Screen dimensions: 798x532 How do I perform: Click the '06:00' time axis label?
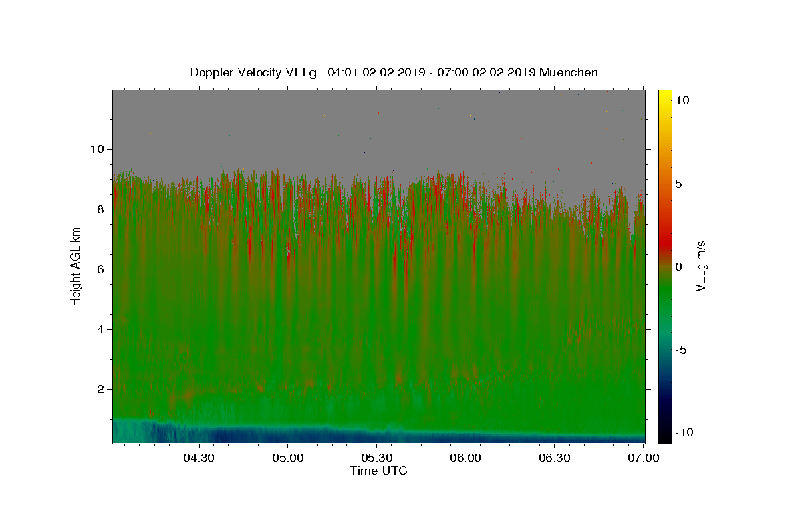pos(465,458)
